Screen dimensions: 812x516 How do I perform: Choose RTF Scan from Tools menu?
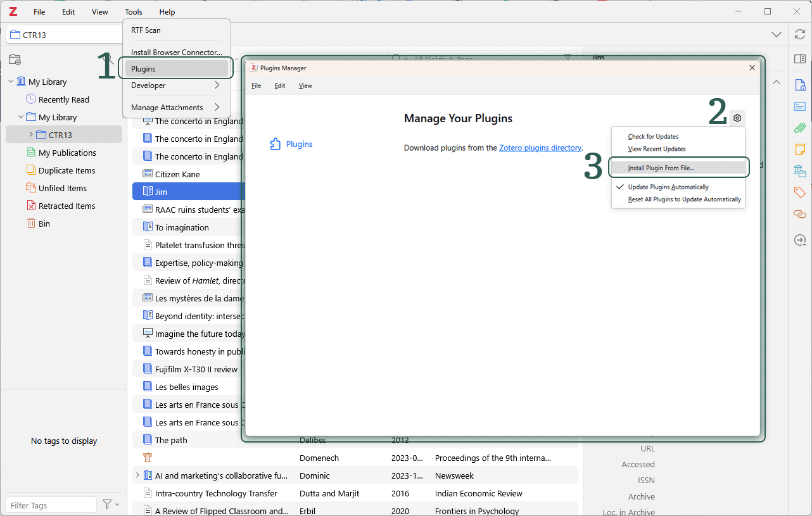click(x=176, y=30)
